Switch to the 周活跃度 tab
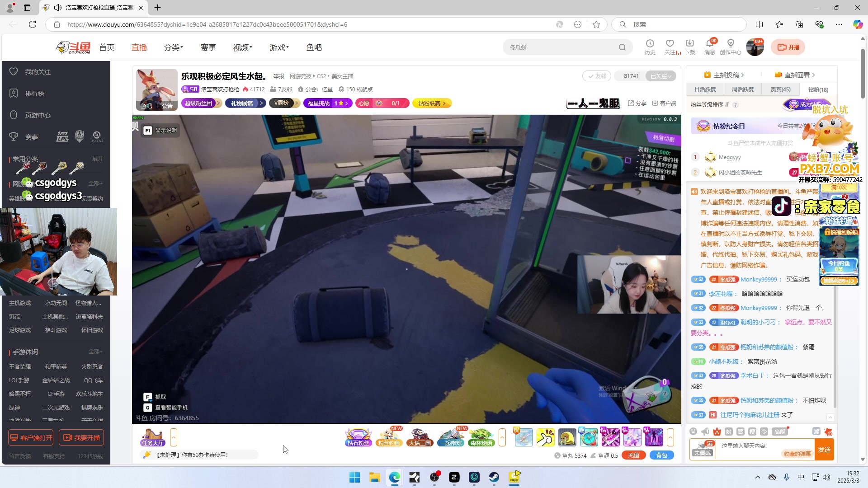868x488 pixels. [x=743, y=89]
